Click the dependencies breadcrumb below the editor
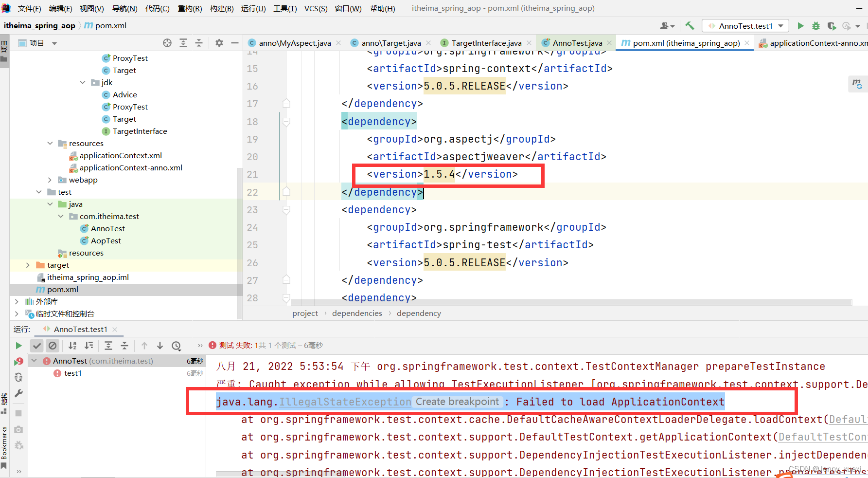The height and width of the screenshot is (478, 868). click(357, 313)
